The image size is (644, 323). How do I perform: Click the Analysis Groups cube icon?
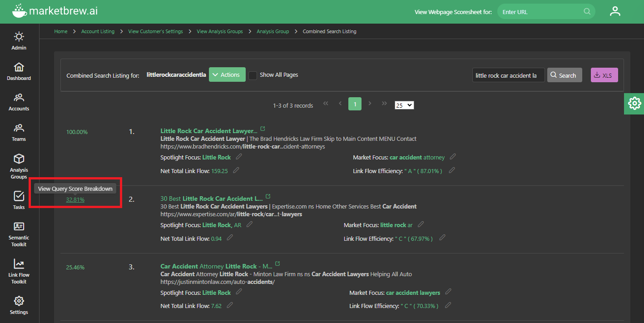tap(19, 159)
